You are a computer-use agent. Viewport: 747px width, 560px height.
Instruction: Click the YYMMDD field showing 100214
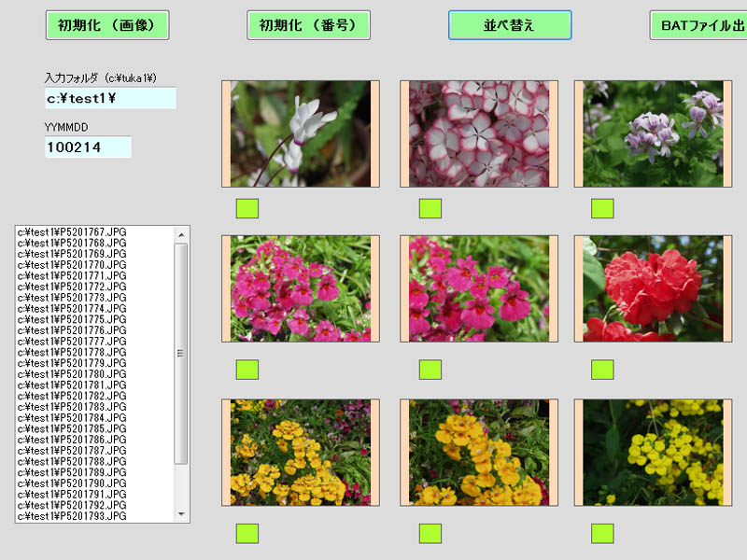[x=88, y=147]
